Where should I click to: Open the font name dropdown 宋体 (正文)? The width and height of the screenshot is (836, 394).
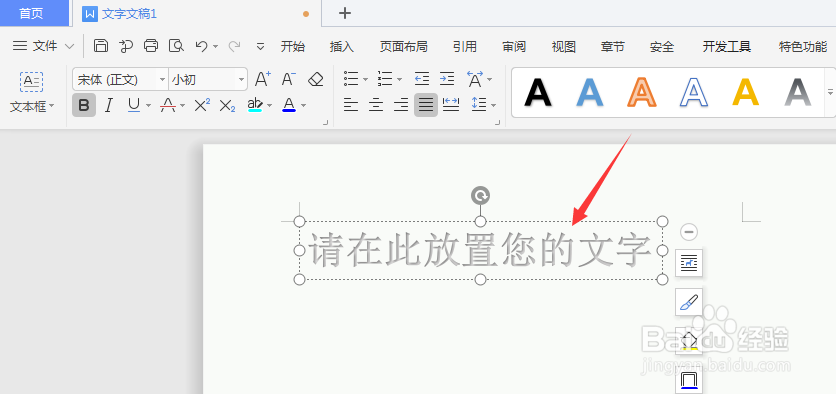162,80
